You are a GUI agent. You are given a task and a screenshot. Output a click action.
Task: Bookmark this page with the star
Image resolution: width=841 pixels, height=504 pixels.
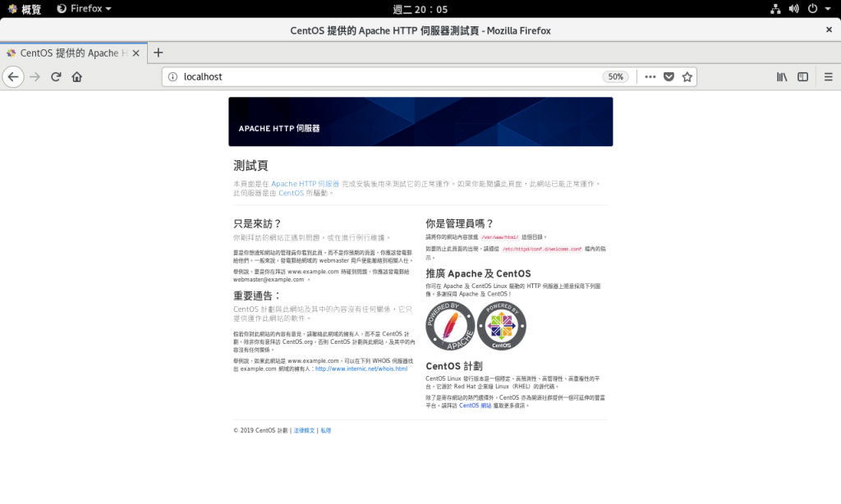tap(687, 76)
